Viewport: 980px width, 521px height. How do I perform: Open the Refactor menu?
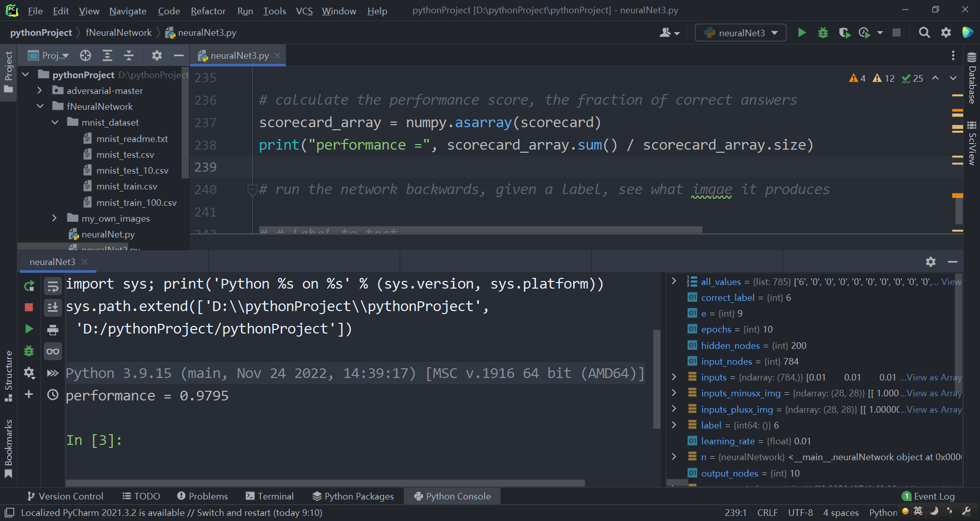pos(208,11)
